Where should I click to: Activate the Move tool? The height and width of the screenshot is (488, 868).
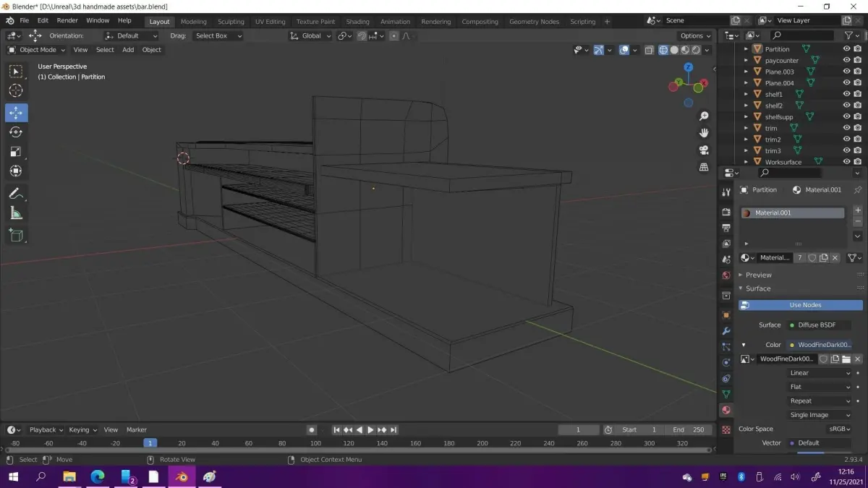16,113
